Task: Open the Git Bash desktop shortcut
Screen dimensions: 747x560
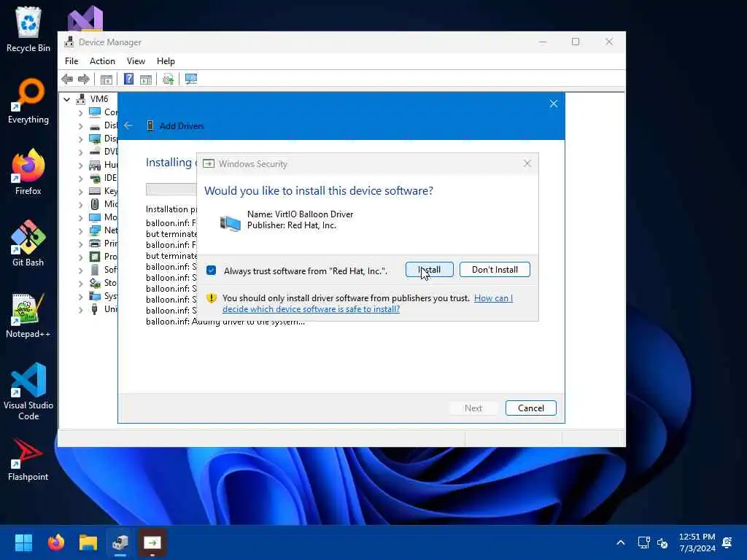Action: (28, 244)
